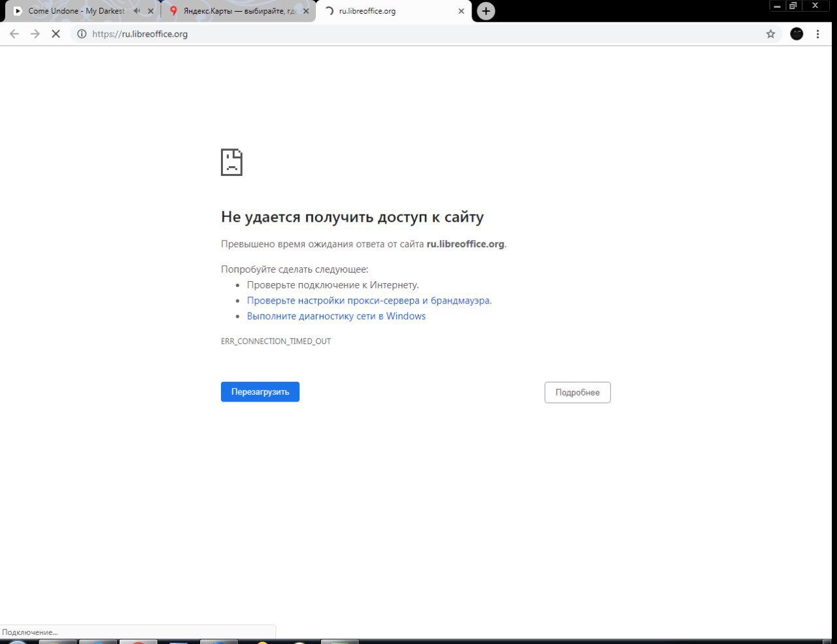Viewport: 837px width, 644px height.
Task: Click the Подробнее button
Action: (577, 392)
